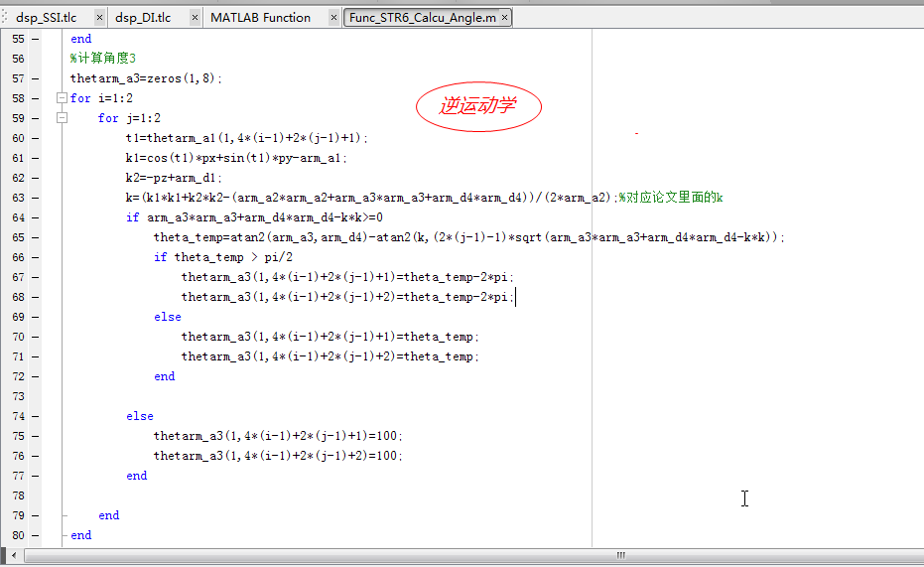This screenshot has width=924, height=567.
Task: Close the MATLAB Function tab
Action: (332, 18)
